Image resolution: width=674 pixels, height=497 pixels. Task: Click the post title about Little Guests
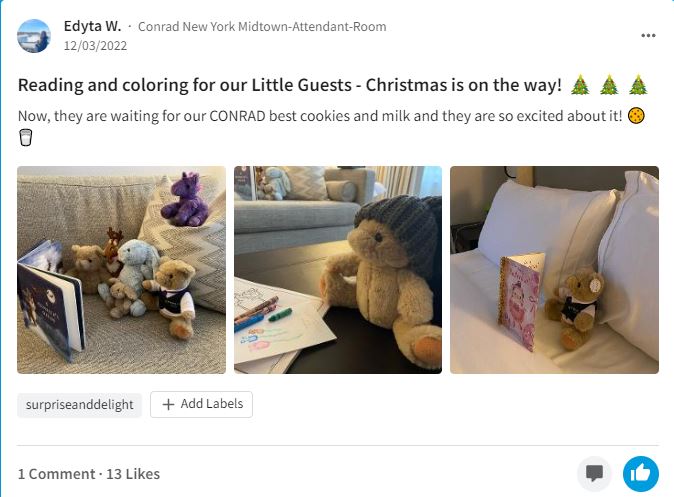(290, 85)
